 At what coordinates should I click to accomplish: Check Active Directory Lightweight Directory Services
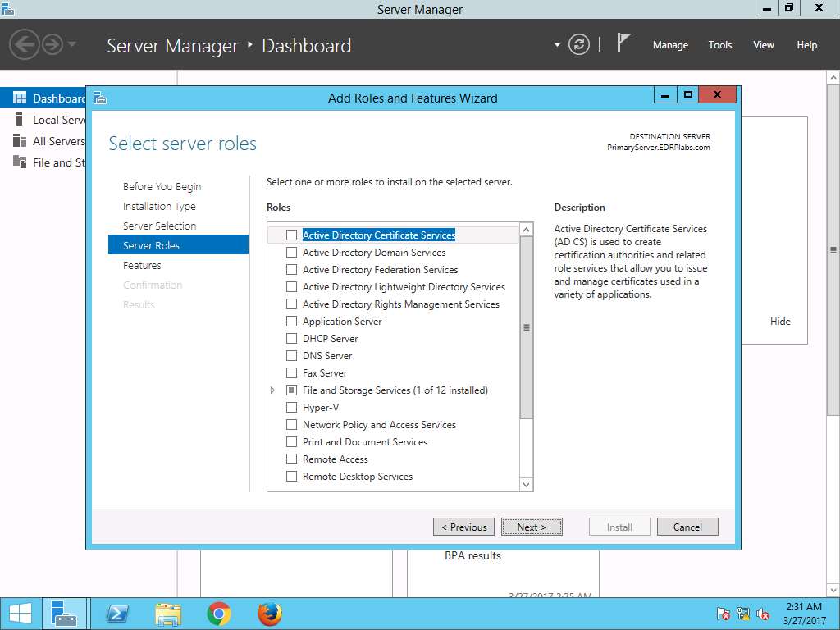coord(291,286)
